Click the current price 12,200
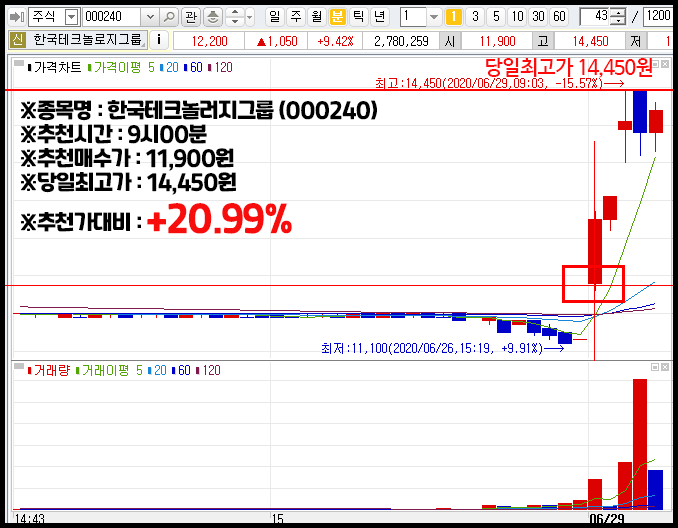Screen dimensions: 678x528 209,41
